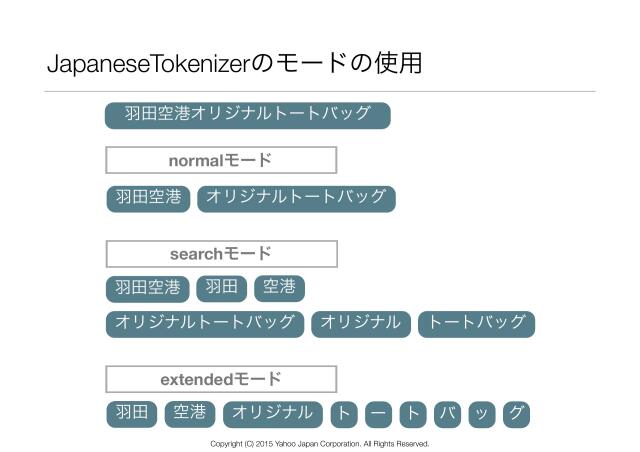
Task: Select the 羽田 token under extendedモード
Action: pyautogui.click(x=132, y=414)
